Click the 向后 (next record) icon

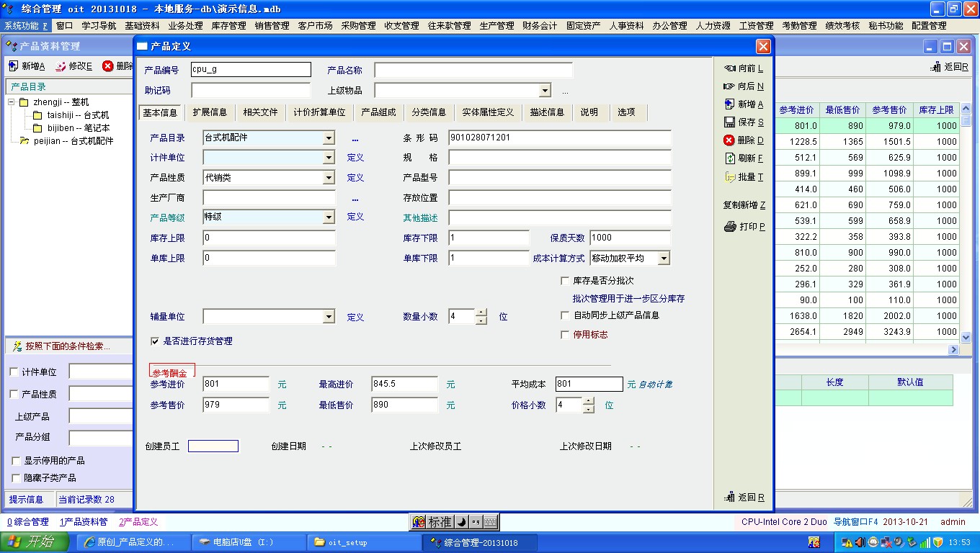(729, 86)
